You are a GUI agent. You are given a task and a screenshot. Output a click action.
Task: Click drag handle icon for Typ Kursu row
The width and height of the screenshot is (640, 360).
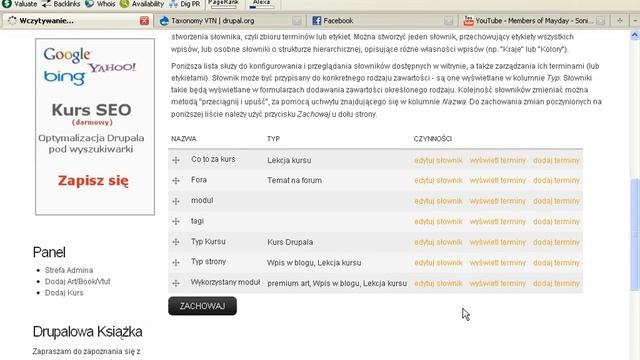click(176, 242)
